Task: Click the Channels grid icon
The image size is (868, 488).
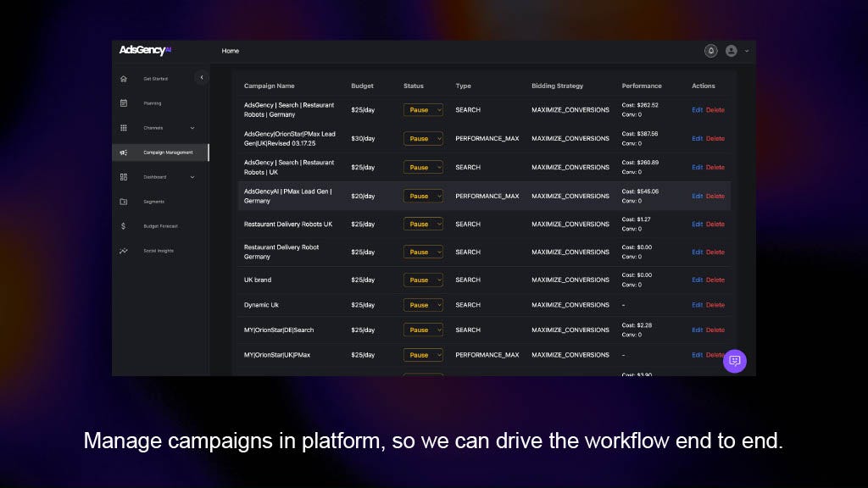Action: (124, 128)
